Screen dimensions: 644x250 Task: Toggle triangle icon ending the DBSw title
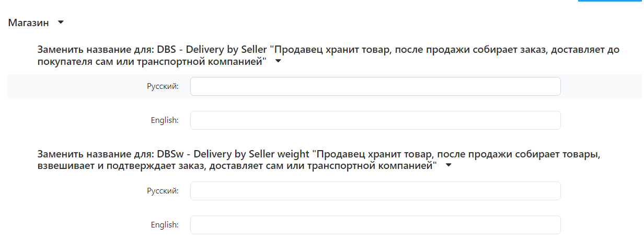tap(448, 165)
